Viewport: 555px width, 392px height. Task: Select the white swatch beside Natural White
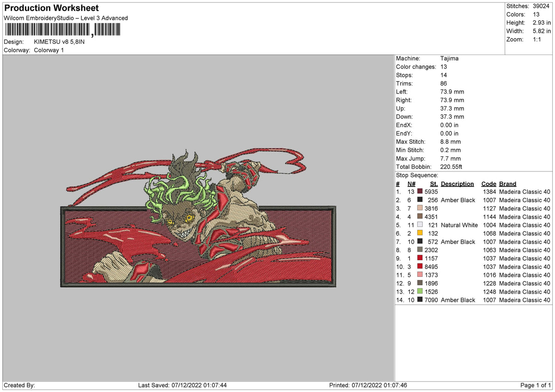[420, 225]
